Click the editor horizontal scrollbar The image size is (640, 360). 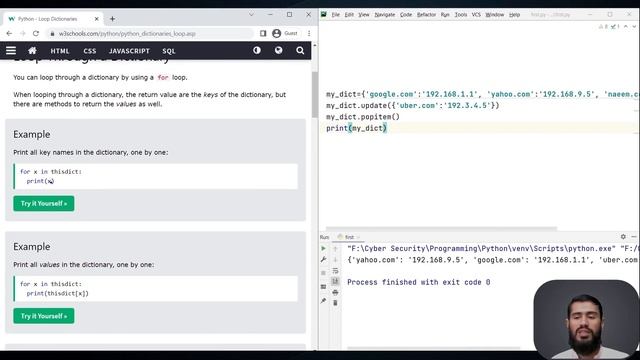pos(441,229)
